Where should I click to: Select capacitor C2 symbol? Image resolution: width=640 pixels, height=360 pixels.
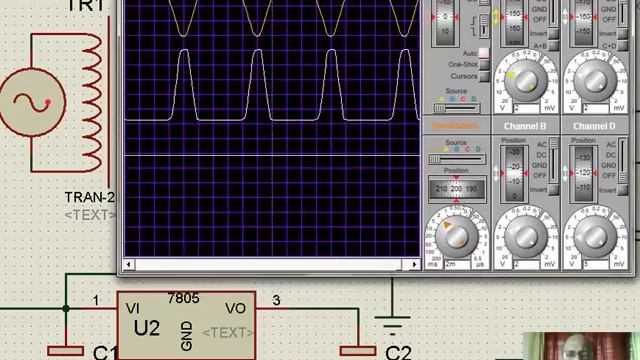click(358, 351)
